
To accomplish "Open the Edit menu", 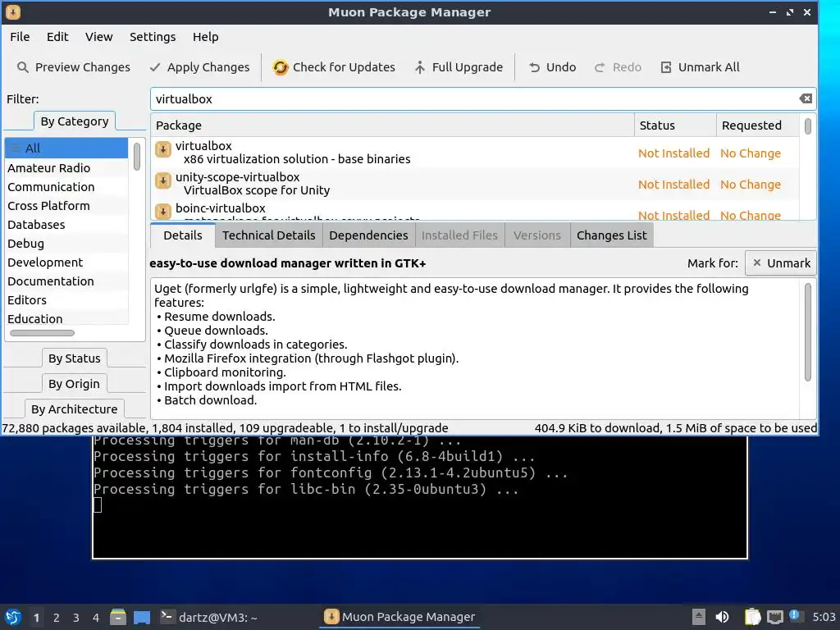I will [57, 37].
